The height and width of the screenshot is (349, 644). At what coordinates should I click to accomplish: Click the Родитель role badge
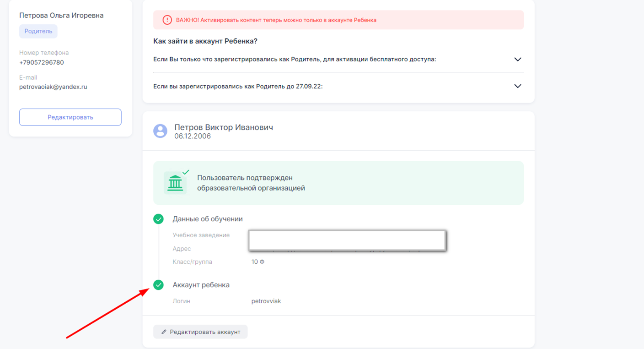[38, 32]
